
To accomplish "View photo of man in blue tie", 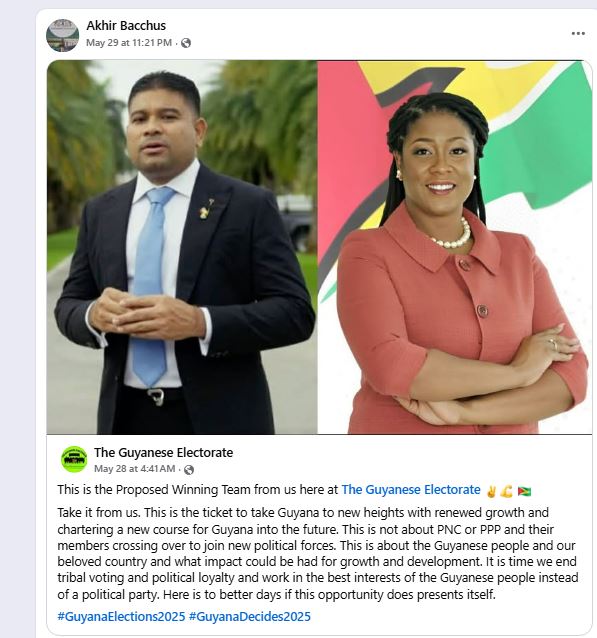I will (x=182, y=247).
